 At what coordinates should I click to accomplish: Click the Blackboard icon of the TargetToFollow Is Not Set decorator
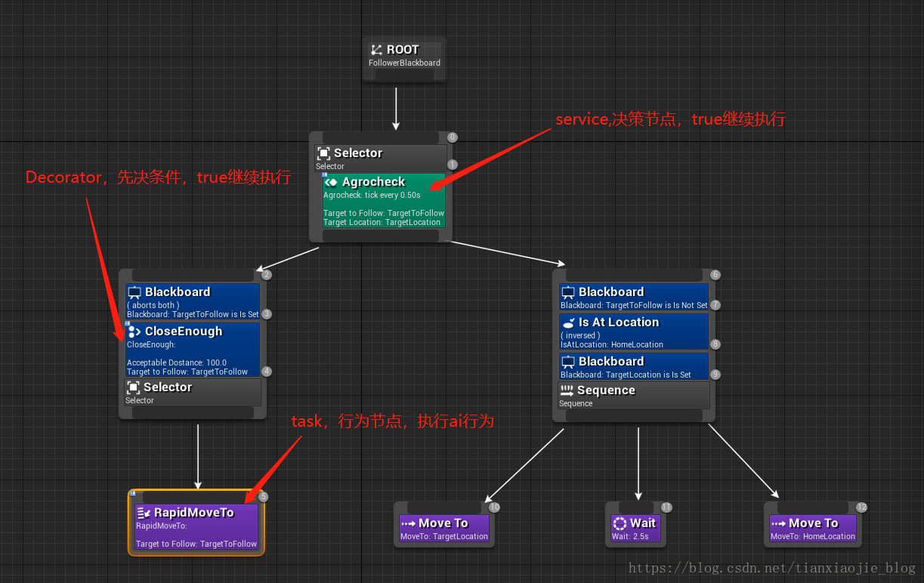coord(568,292)
